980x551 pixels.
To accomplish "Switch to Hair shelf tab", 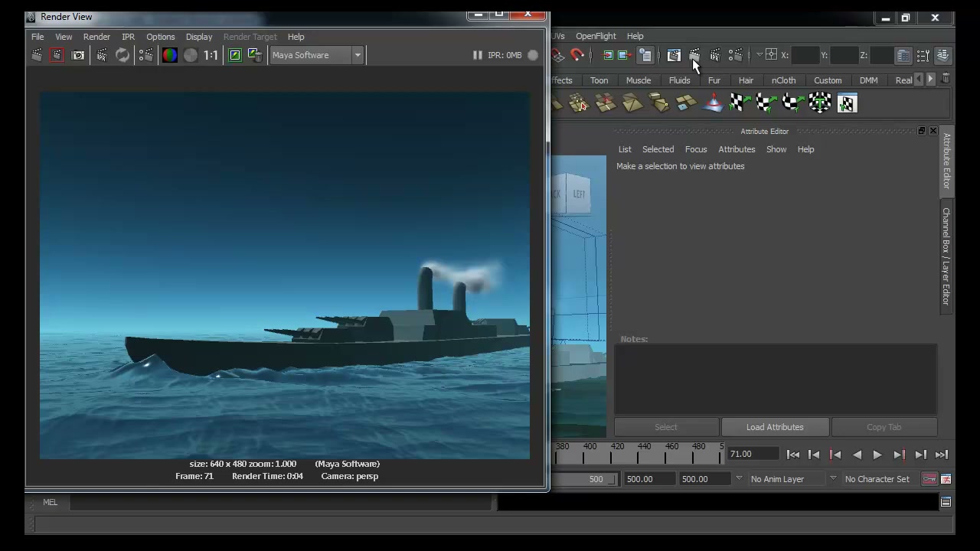I will (x=746, y=80).
